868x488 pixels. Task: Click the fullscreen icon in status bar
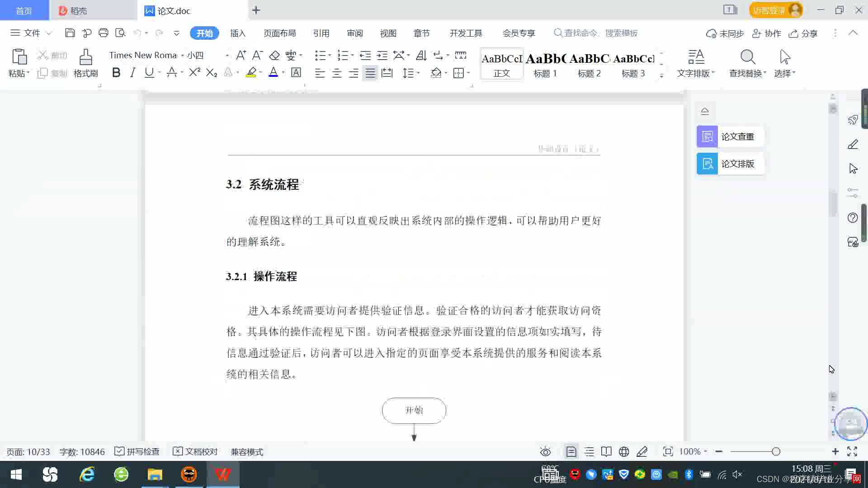(x=852, y=452)
